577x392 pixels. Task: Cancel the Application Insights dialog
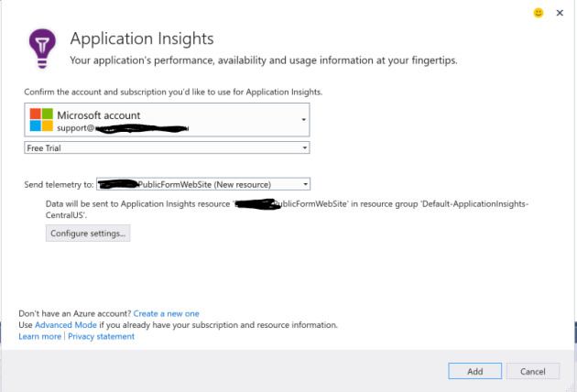(x=533, y=371)
